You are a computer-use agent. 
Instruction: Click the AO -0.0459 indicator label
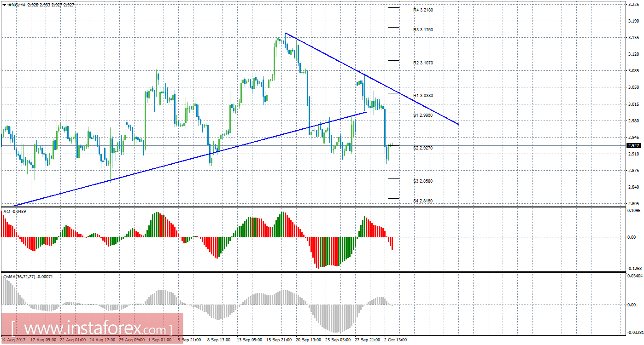[14, 212]
